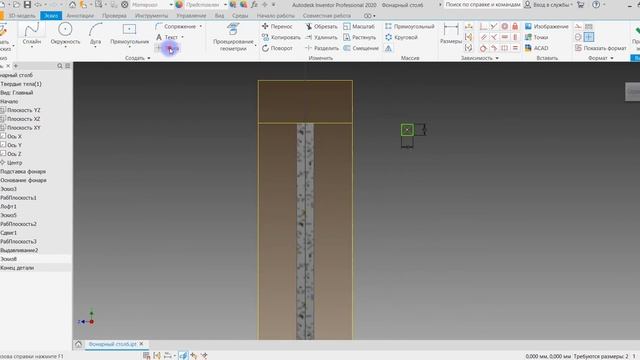
Task: Click Показать формат button
Action: 600,48
